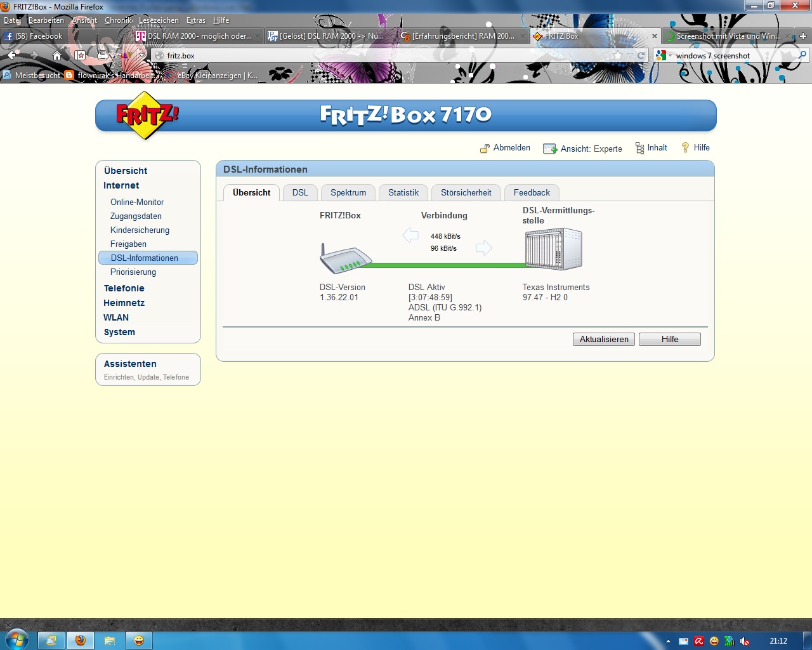
Task: Open the eBay toolbar dropdown arrow
Action: tap(143, 56)
